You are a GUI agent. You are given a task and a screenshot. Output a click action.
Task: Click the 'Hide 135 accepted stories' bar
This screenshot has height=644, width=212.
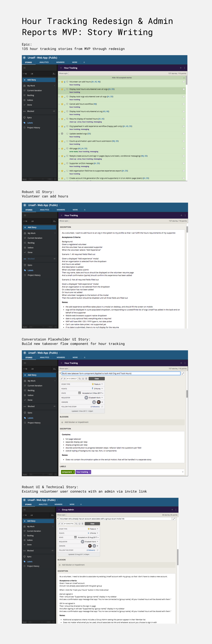pos(122,78)
